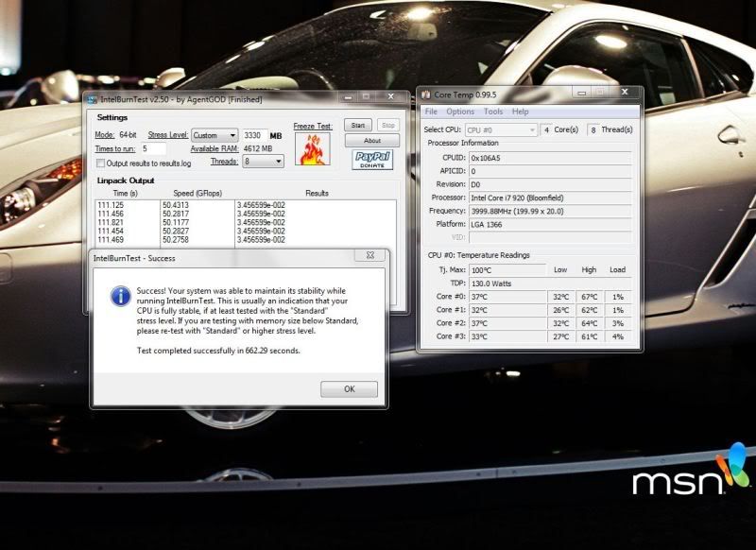
Task: Open the File menu in Core Temp
Action: 431,112
